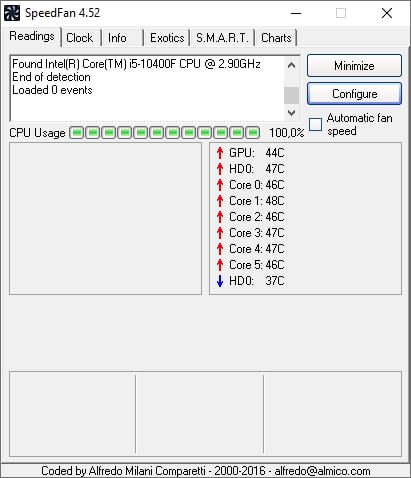411x478 pixels.
Task: Click the red arrow beside Core 0
Action: [x=220, y=185]
